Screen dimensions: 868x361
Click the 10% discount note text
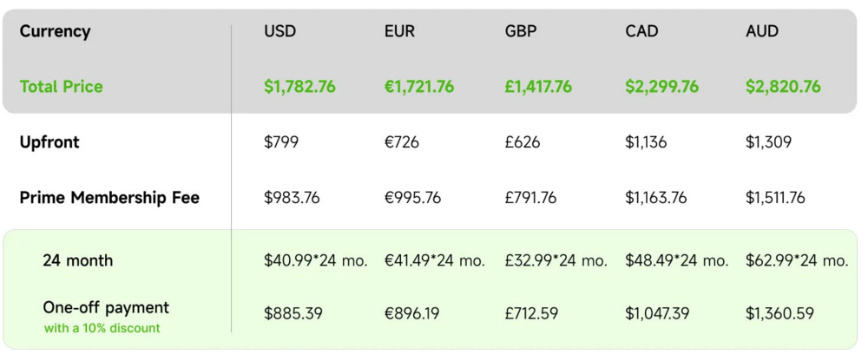102,329
